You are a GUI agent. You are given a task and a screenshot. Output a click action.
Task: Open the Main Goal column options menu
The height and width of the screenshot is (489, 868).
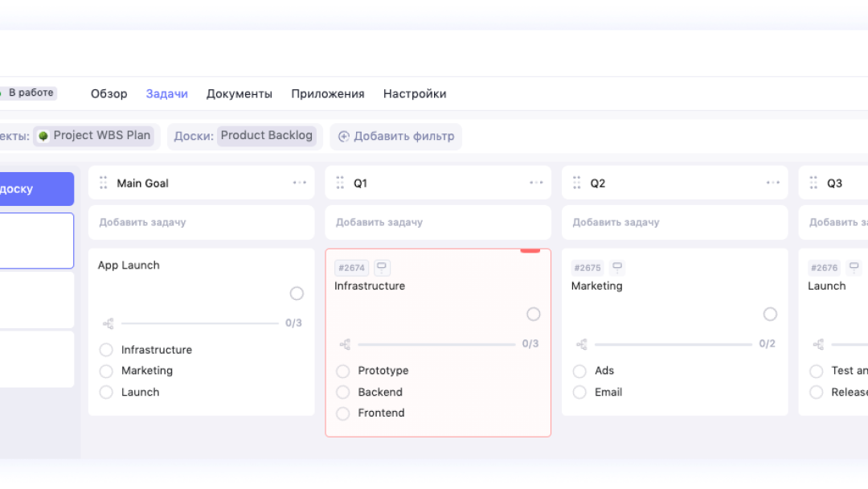pyautogui.click(x=300, y=183)
